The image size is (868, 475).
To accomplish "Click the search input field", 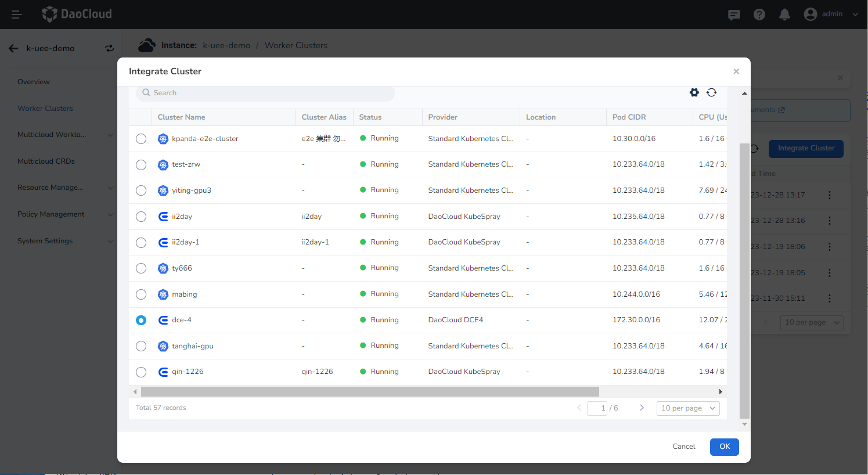I will pyautogui.click(x=265, y=92).
